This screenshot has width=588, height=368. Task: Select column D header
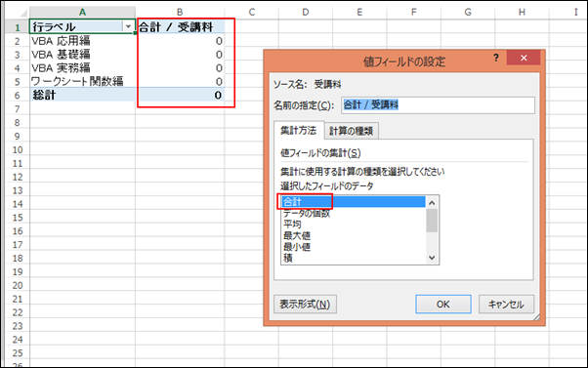pyautogui.click(x=306, y=13)
